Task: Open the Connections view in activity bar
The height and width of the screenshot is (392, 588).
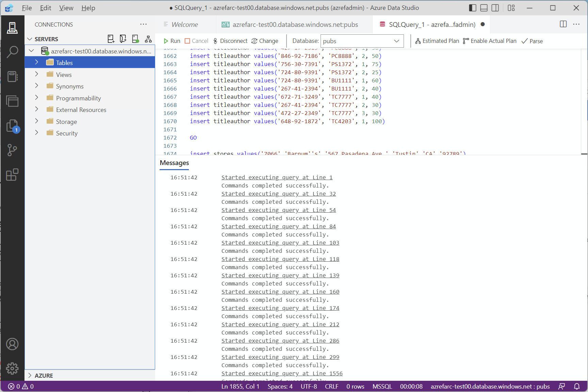Action: point(12,28)
